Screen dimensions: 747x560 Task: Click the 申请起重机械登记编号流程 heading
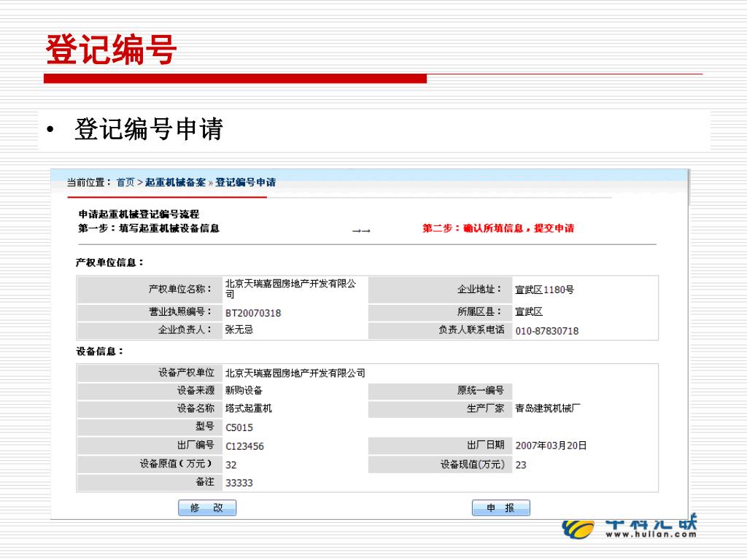(139, 214)
